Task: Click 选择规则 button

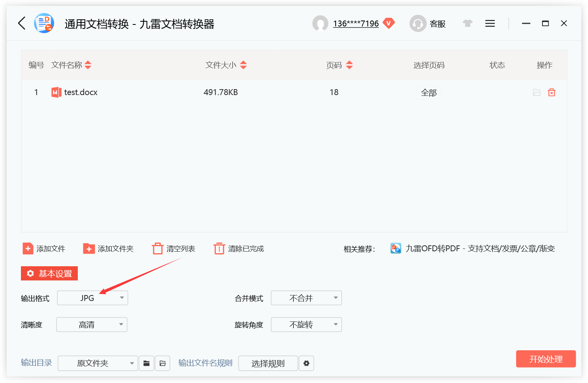Action: point(268,363)
